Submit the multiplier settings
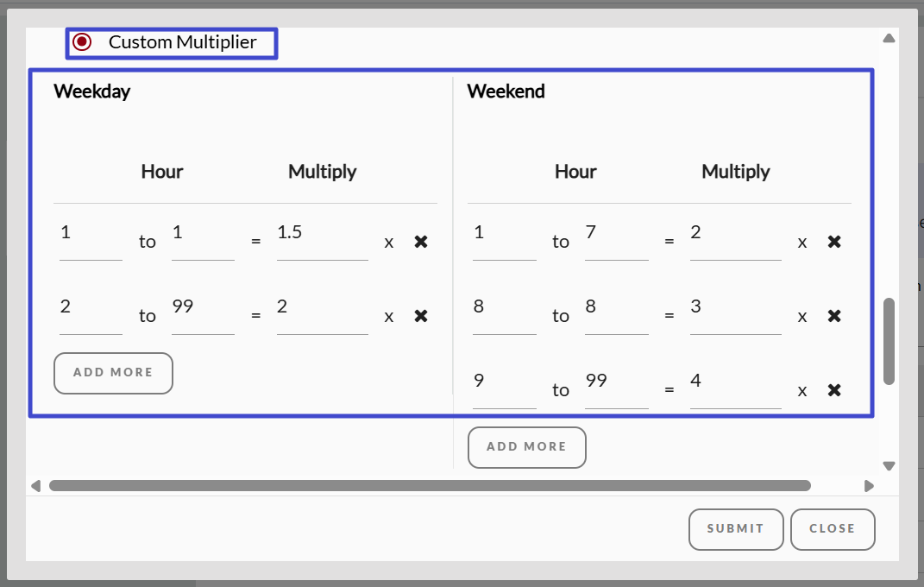The width and height of the screenshot is (924, 587). tap(735, 529)
